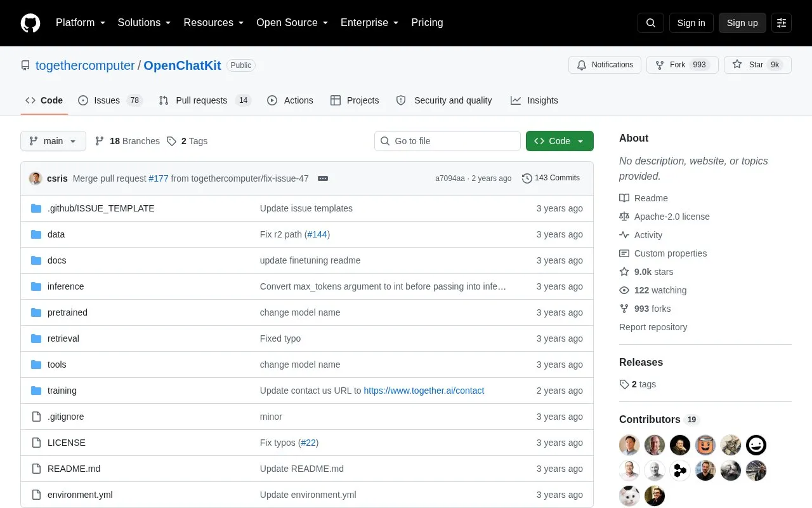The width and height of the screenshot is (812, 508).
Task: View the 993 forks link
Action: (x=646, y=309)
